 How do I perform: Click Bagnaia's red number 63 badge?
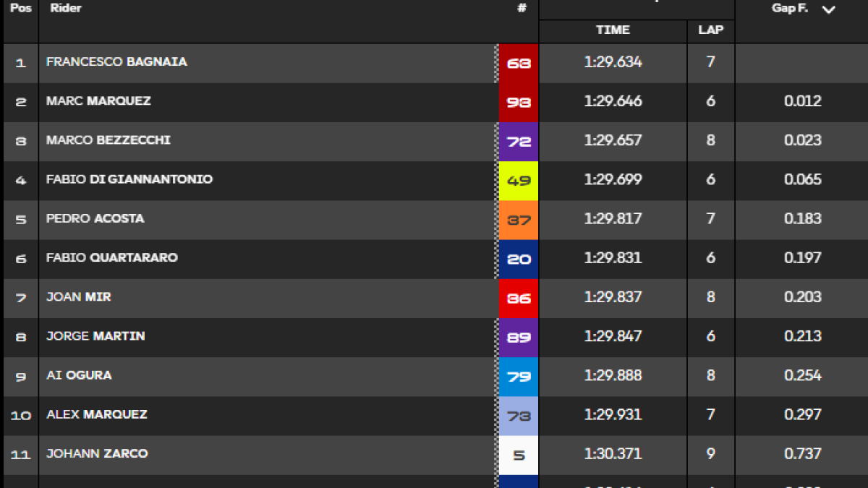519,63
